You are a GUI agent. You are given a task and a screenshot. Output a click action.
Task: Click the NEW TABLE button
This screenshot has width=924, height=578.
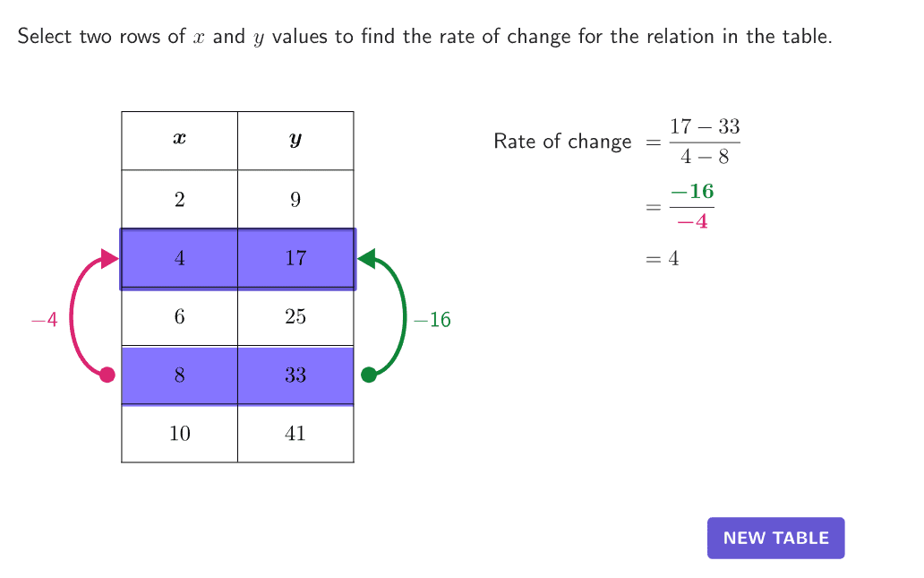click(x=775, y=538)
